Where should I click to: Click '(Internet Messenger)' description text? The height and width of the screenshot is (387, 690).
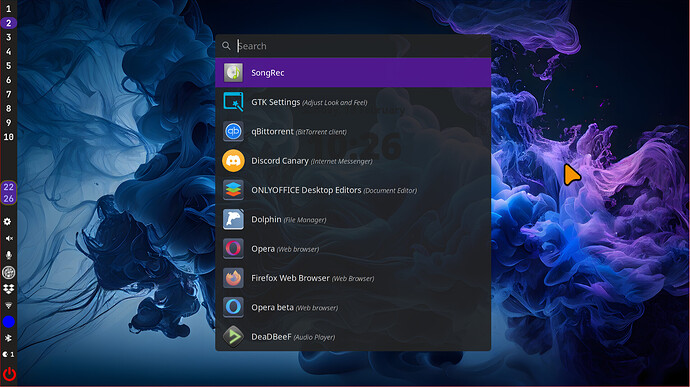pyautogui.click(x=341, y=162)
